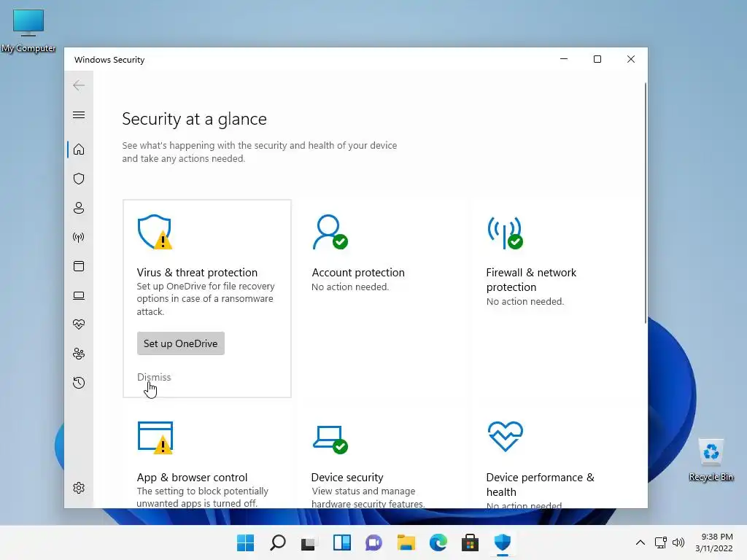
Task: Click the Virus & threat shield warning icon
Action: (x=155, y=232)
